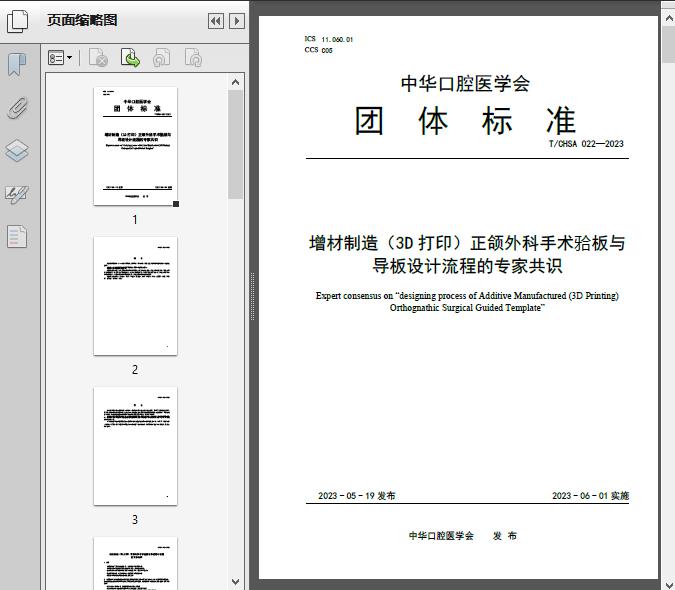The image size is (675, 590).
Task: Click the thumbnail panel scrollbar thumb
Action: tap(235, 145)
